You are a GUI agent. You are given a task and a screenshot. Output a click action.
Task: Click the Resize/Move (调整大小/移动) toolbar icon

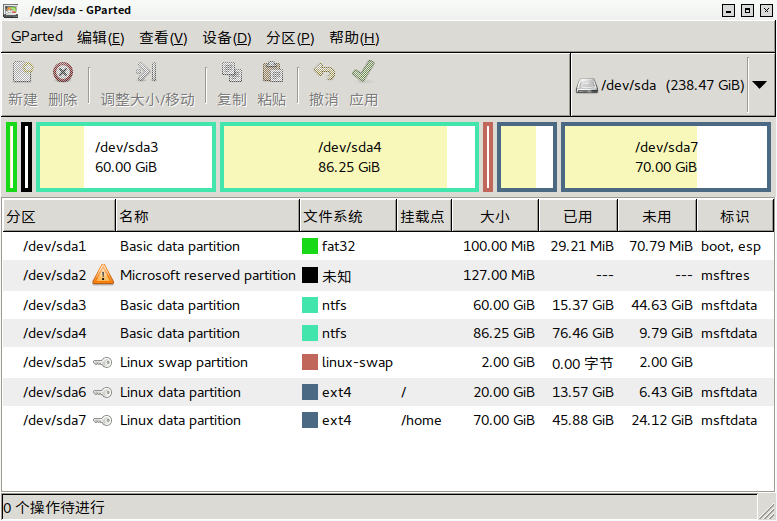147,72
